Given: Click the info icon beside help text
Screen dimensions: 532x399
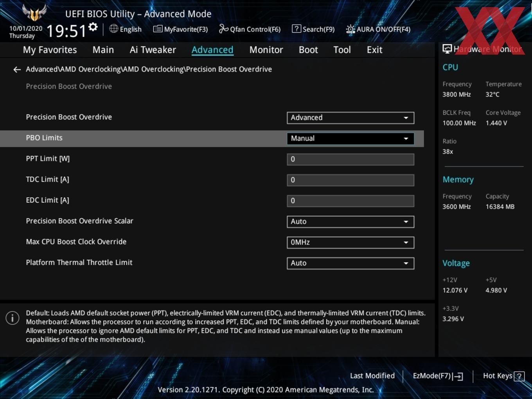Looking at the screenshot, I should coord(13,318).
